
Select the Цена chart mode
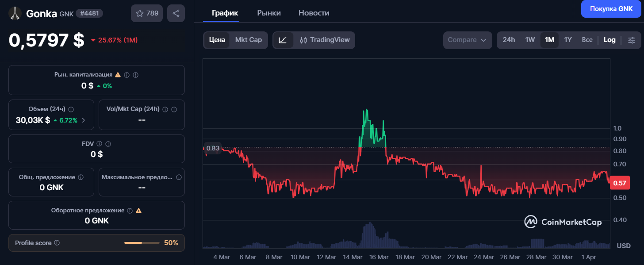click(x=217, y=40)
